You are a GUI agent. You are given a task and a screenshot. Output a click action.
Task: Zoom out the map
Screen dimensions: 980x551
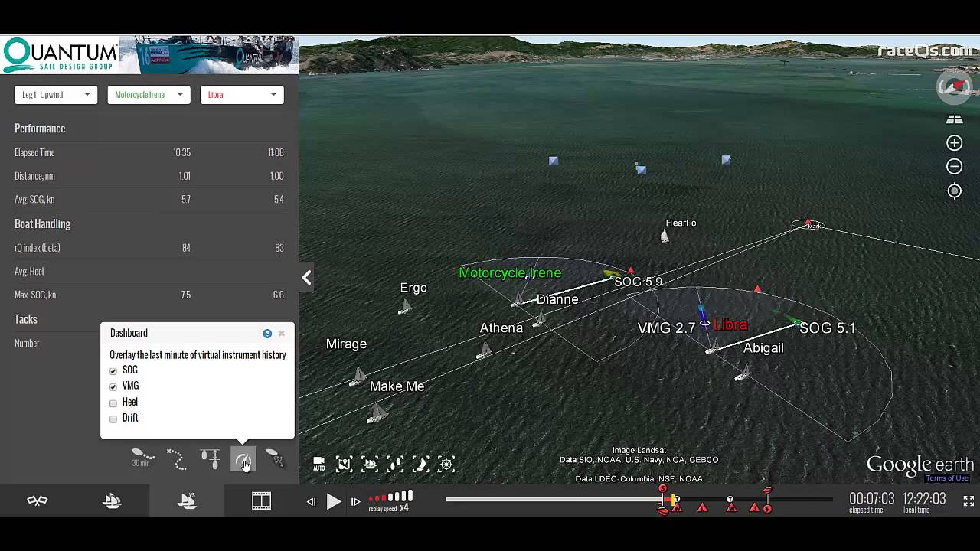(954, 167)
